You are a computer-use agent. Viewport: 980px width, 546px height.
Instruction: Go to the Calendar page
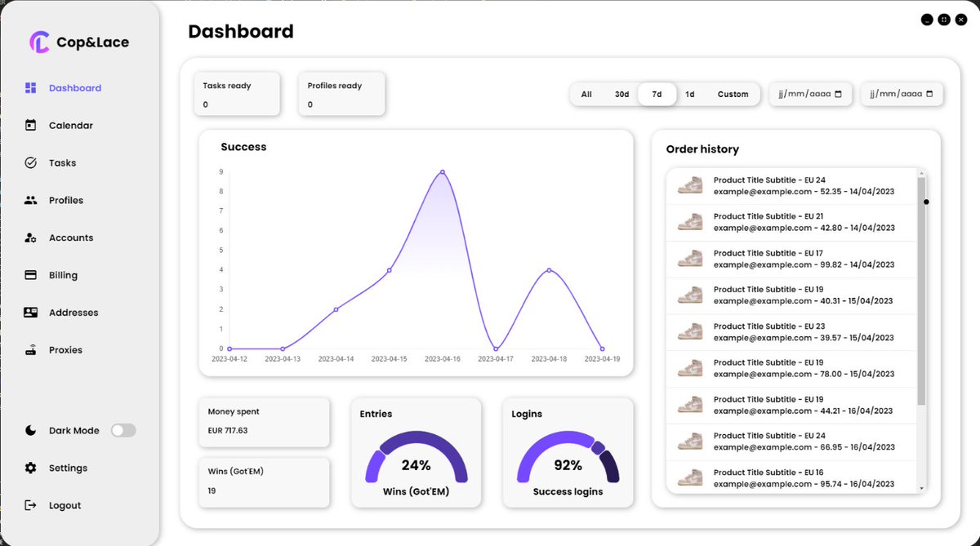point(71,126)
